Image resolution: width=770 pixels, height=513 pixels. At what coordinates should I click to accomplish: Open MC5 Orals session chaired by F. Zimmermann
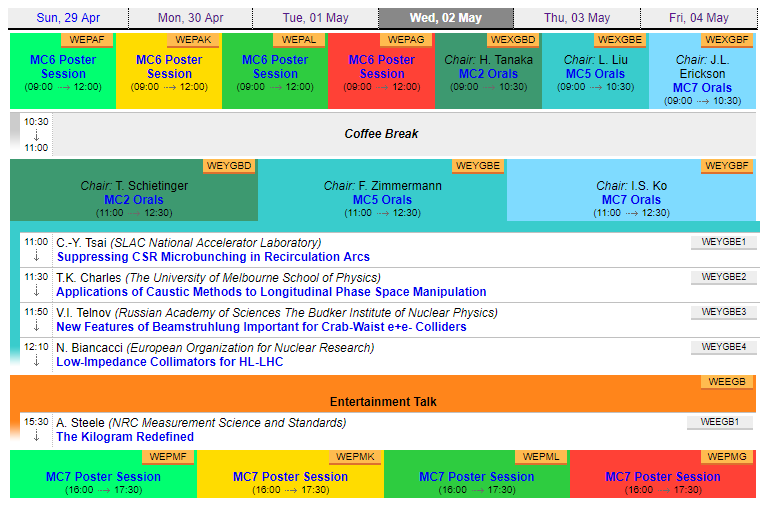pos(381,200)
